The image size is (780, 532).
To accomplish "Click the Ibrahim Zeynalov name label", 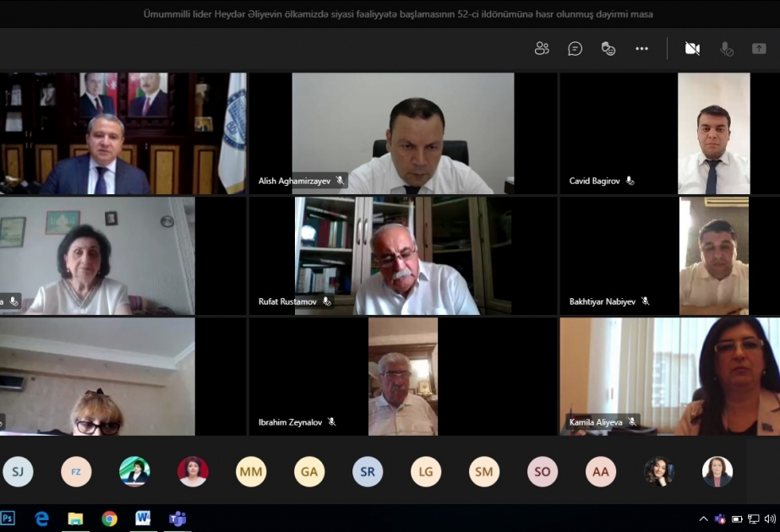I will [290, 422].
